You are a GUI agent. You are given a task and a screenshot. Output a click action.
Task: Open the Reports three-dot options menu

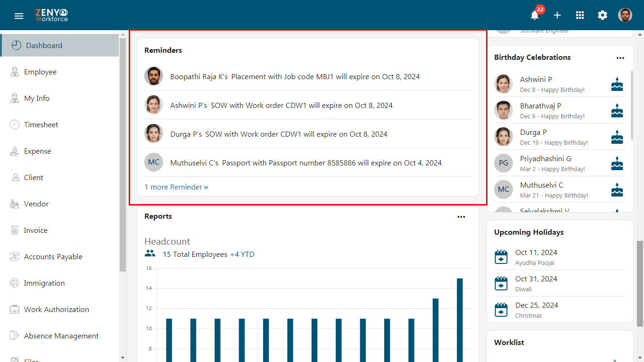tap(461, 217)
